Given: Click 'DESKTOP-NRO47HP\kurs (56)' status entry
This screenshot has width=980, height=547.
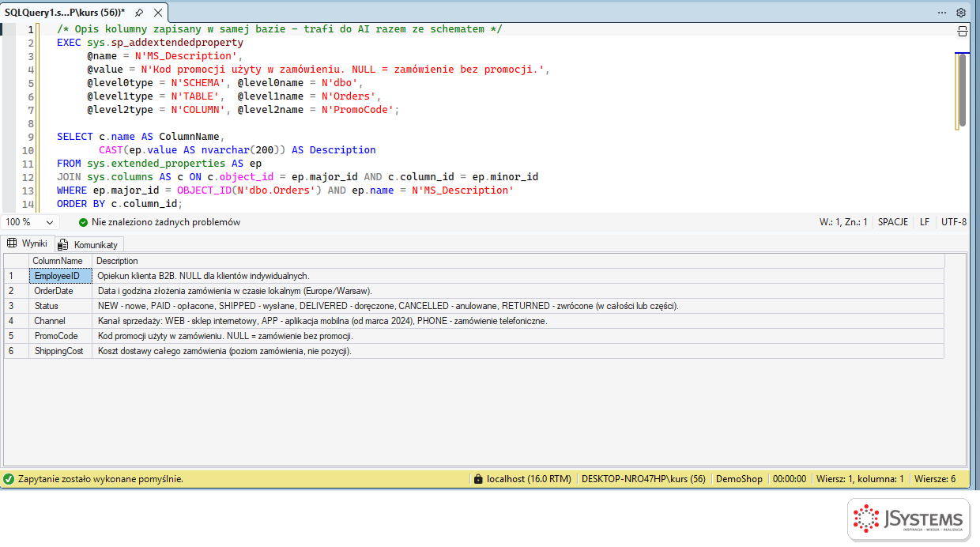Looking at the screenshot, I should tap(643, 479).
